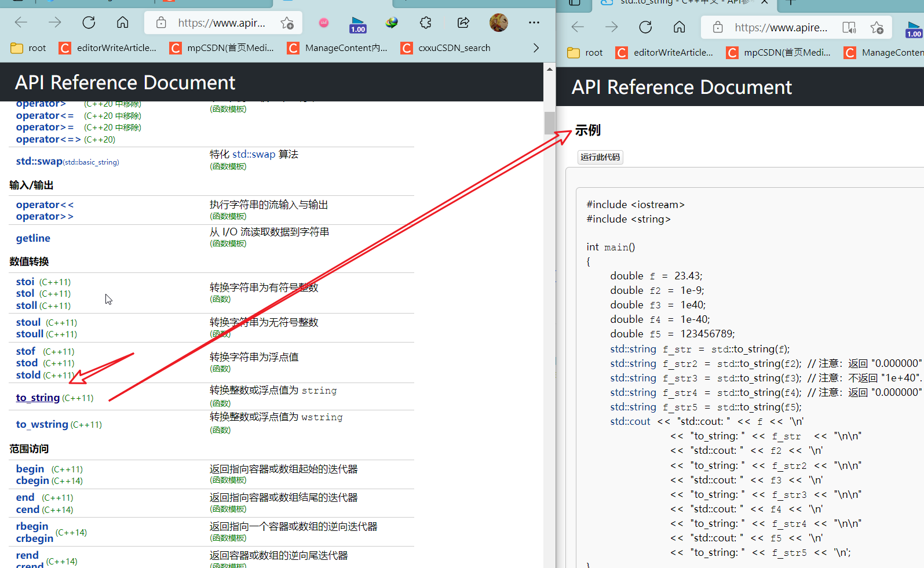Open ManageContent bookmark in left window
The image size is (924, 568).
point(338,48)
